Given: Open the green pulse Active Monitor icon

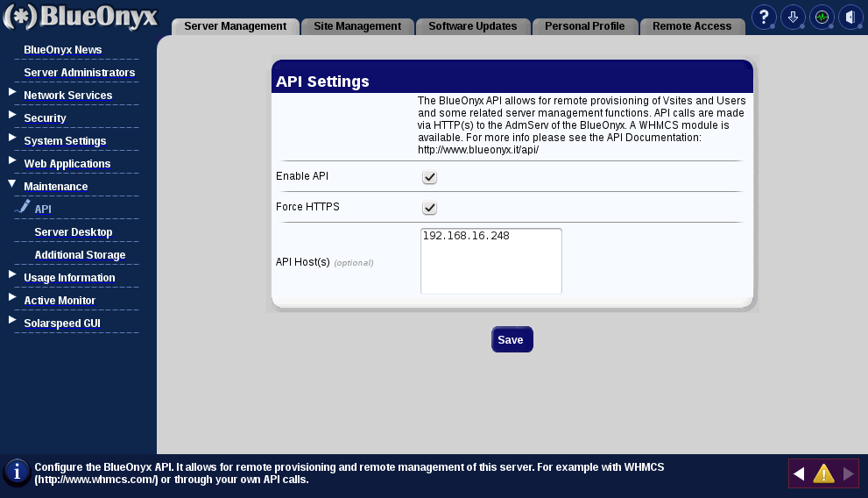Looking at the screenshot, I should point(822,17).
